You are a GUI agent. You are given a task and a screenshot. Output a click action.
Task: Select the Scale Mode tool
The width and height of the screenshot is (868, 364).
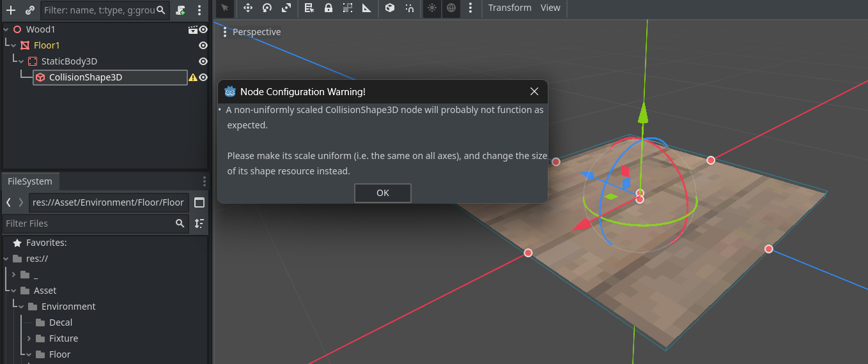[x=286, y=8]
